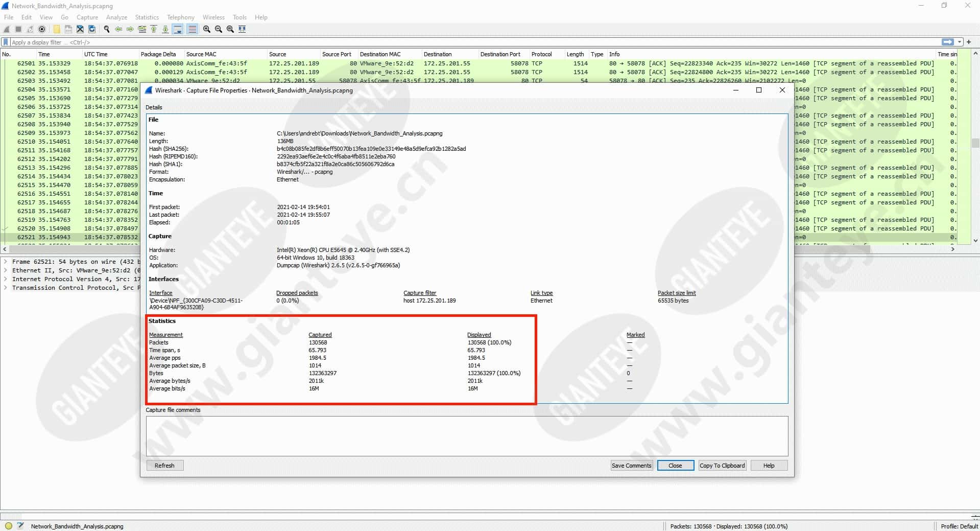Expand the Frame 62521 tree row
This screenshot has height=531, width=980.
click(6, 262)
